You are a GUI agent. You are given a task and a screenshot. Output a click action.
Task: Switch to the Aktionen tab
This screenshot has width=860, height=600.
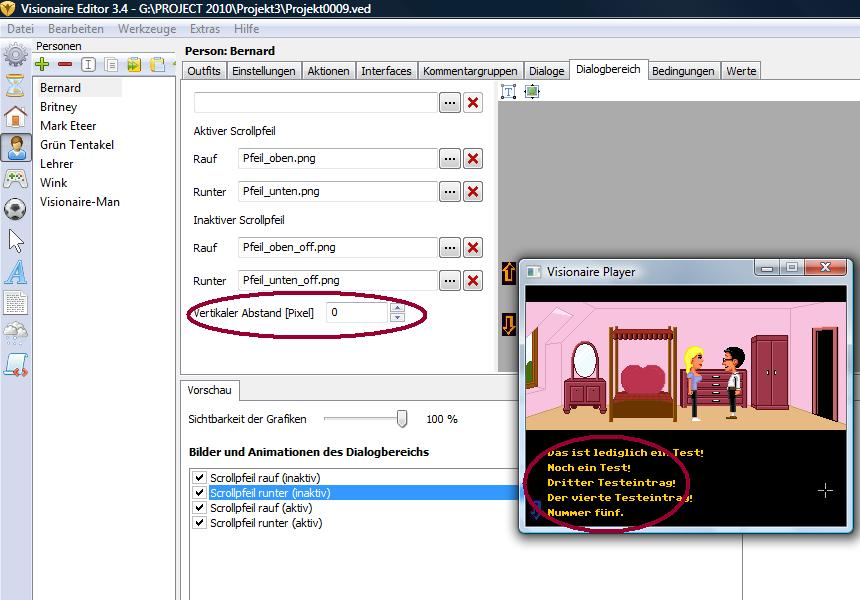328,71
